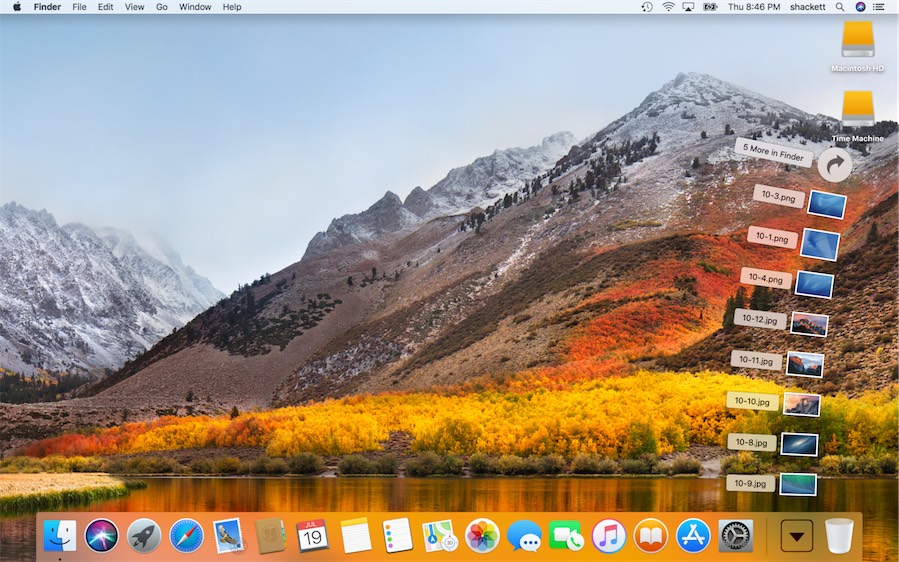The image size is (899, 562).
Task: Click the 10-10.jpg file label
Action: (x=752, y=401)
